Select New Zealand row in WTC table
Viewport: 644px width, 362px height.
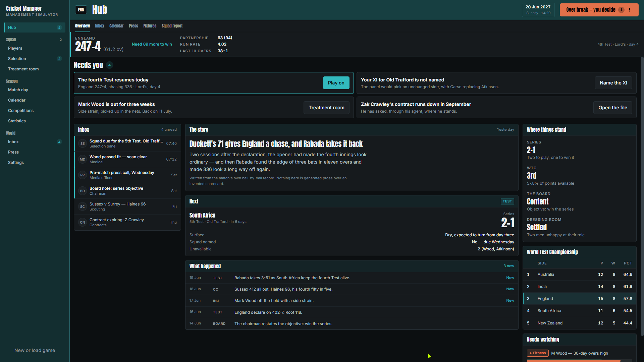[579, 323]
